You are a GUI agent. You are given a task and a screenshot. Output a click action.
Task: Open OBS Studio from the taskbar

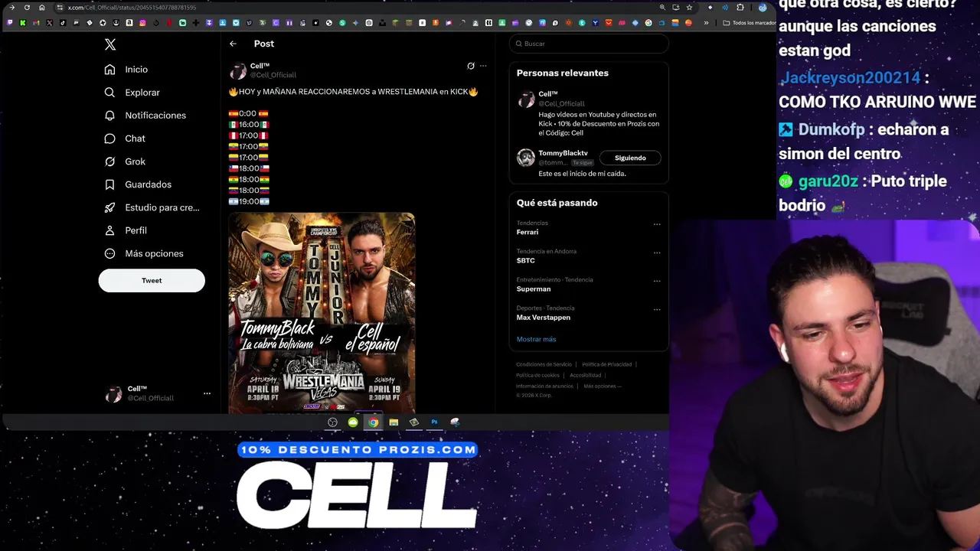tap(333, 422)
